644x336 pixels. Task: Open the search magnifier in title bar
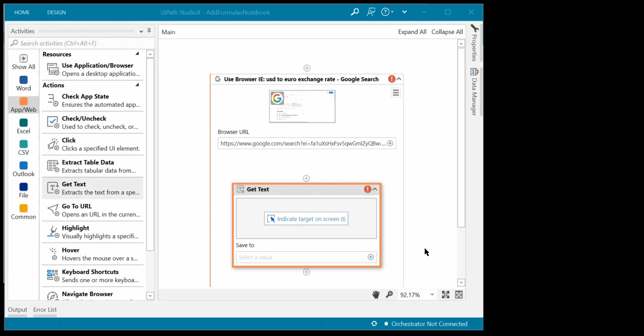[x=355, y=12]
